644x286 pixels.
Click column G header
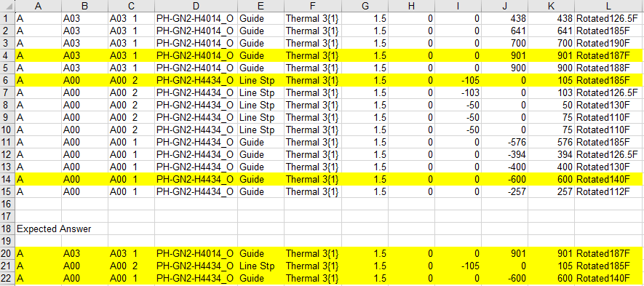[x=365, y=6]
